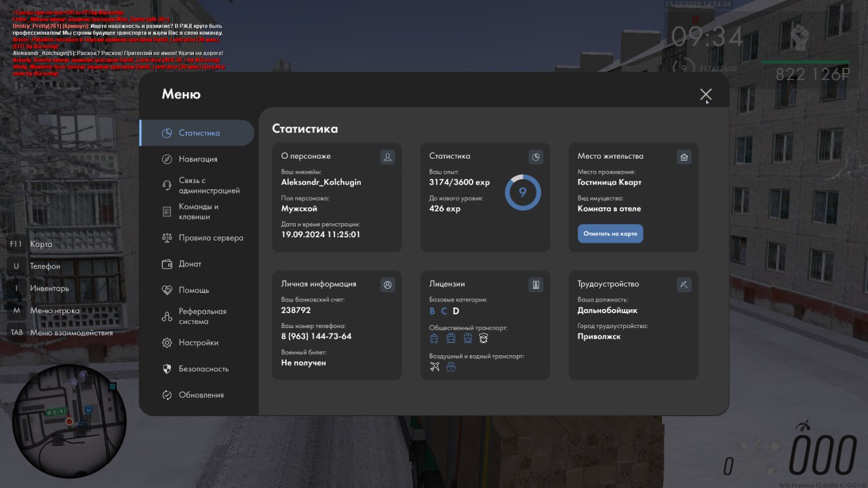
Task: Close the Меню window
Action: (x=706, y=94)
